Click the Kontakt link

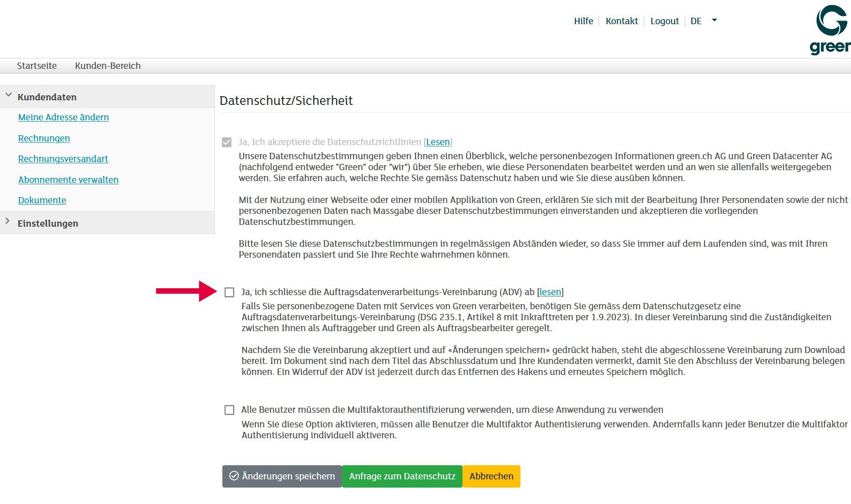click(621, 21)
